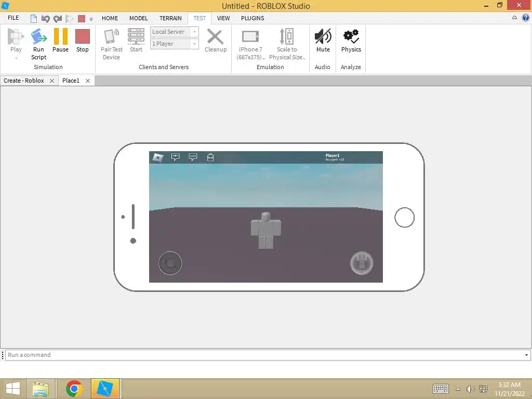This screenshot has height=399, width=532.
Task: Switch to the HOME ribbon tab
Action: (110, 18)
